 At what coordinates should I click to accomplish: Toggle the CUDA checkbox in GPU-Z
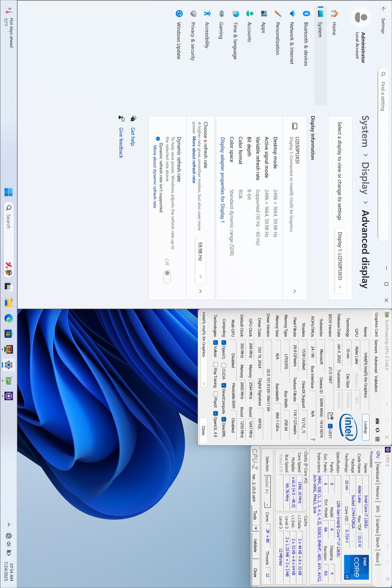coord(224,365)
